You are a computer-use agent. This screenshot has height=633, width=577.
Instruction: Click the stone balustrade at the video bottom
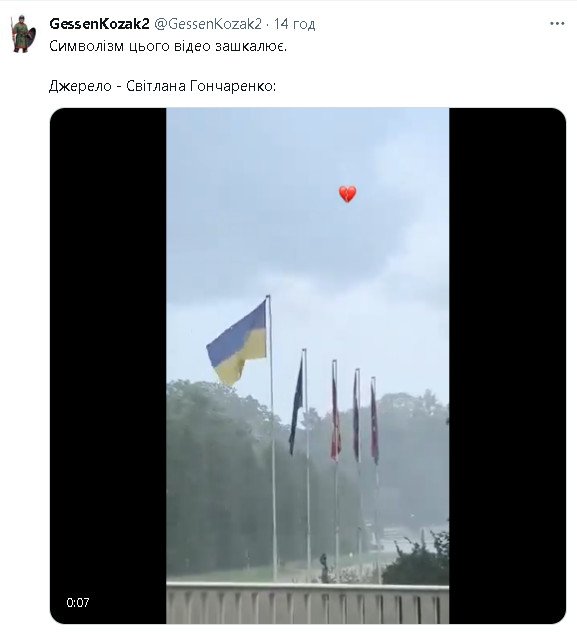pos(307,603)
